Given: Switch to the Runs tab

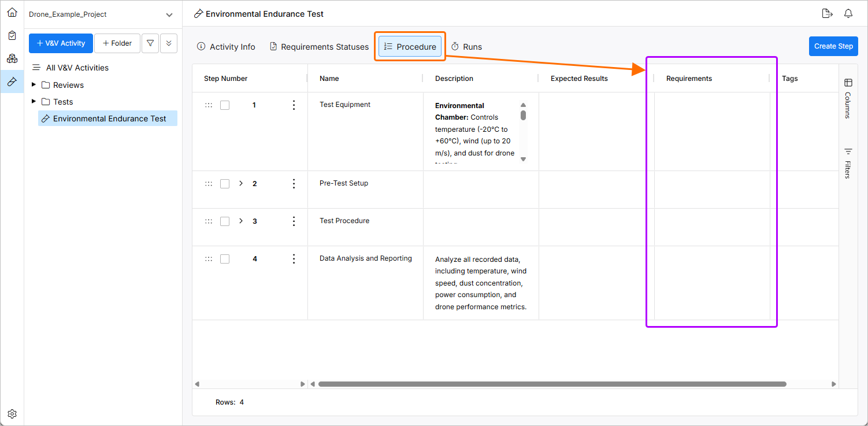Looking at the screenshot, I should coord(466,47).
